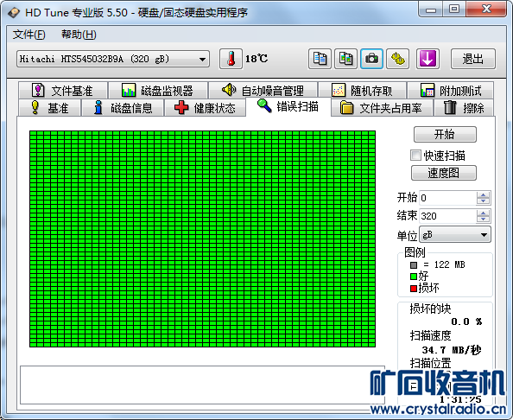Click the purple down-arrow icon
Image resolution: width=513 pixels, height=420 pixels.
pyautogui.click(x=427, y=59)
